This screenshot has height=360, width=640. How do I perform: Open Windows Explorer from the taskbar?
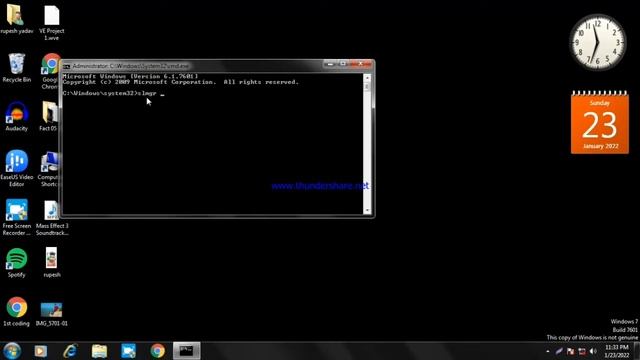(x=99, y=351)
